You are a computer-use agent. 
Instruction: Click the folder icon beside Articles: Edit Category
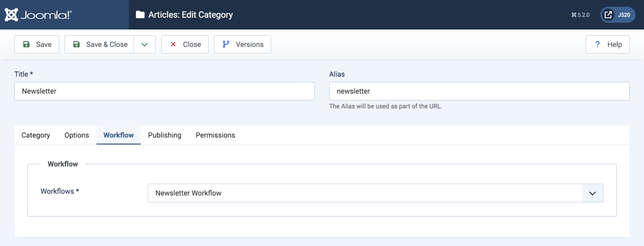140,15
